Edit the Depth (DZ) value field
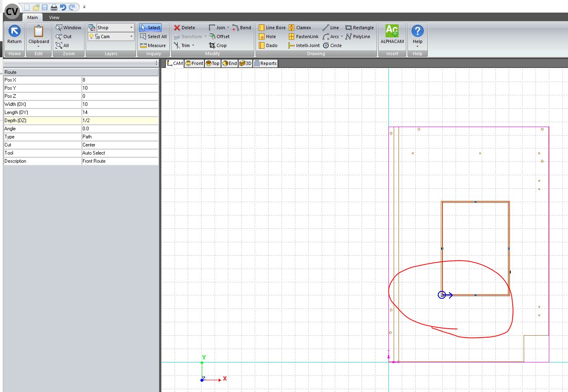568x392 pixels. point(119,121)
